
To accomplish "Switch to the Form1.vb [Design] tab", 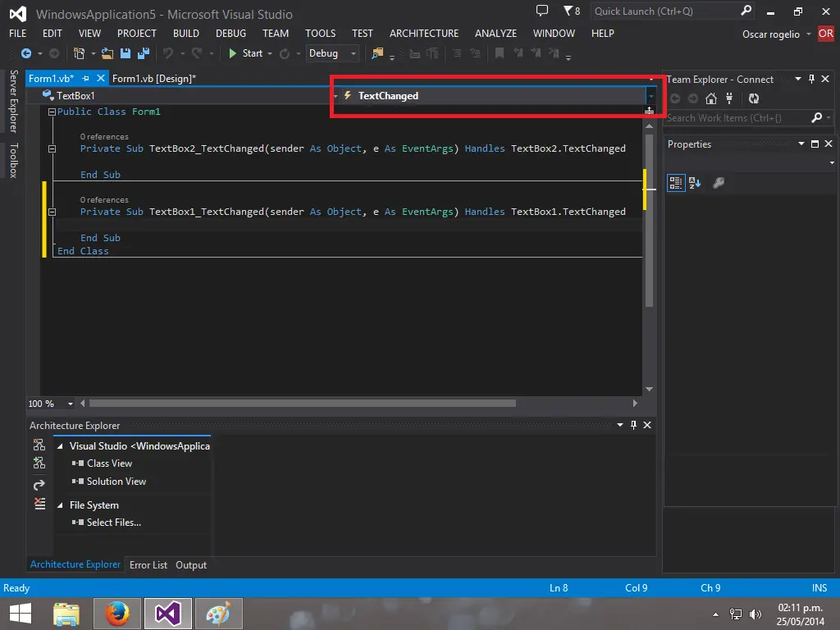I will tap(154, 79).
